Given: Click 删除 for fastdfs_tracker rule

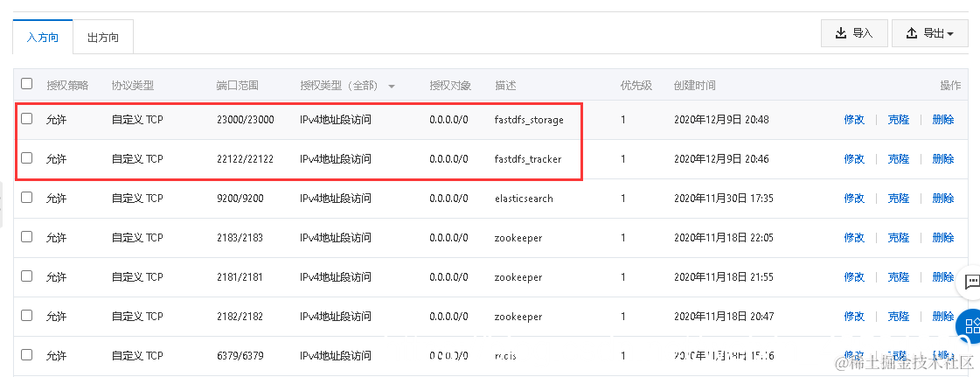Looking at the screenshot, I should [x=943, y=159].
